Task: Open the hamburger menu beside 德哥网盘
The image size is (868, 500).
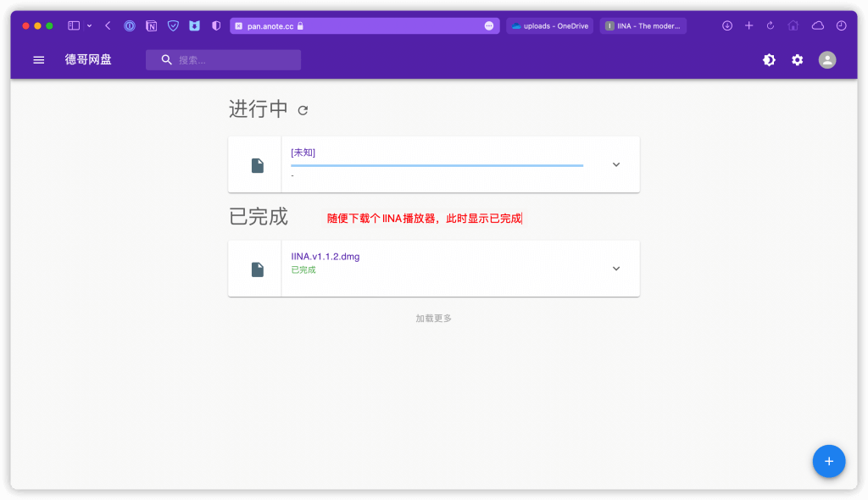Action: pos(38,59)
